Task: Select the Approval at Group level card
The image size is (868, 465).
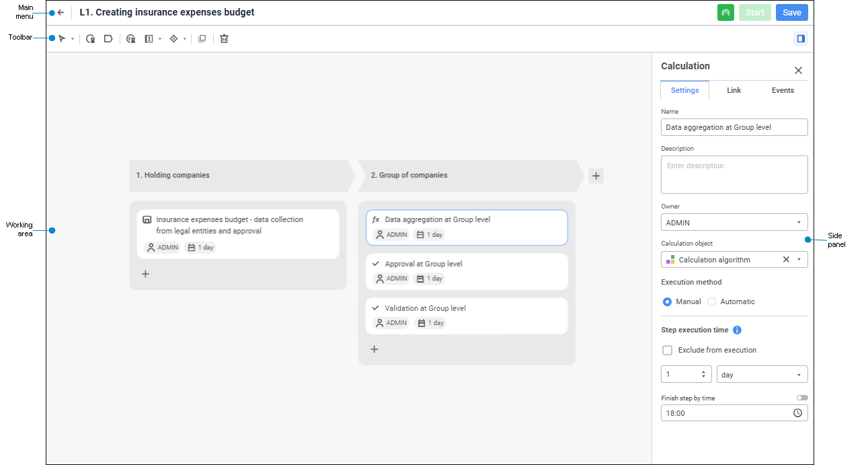Action: click(467, 271)
